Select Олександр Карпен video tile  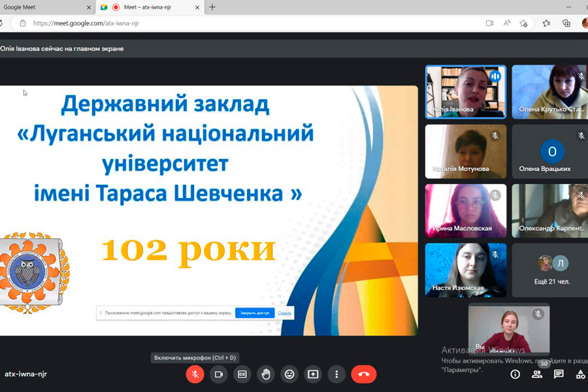tap(549, 211)
